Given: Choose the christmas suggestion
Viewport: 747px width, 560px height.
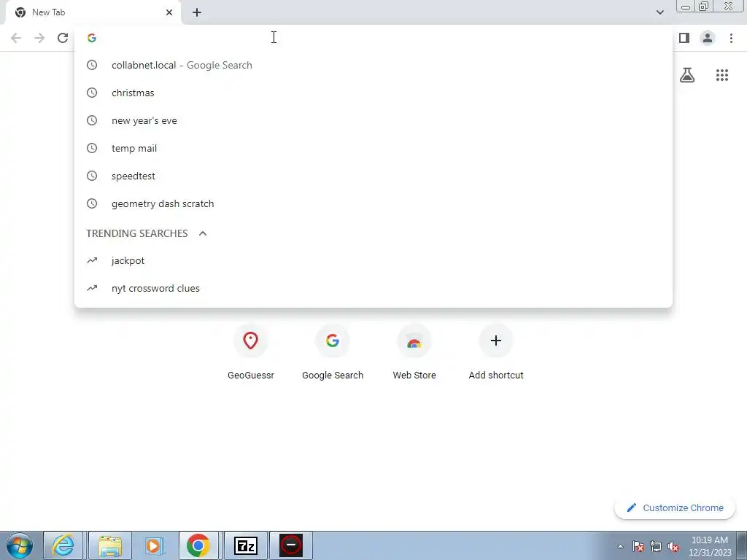Looking at the screenshot, I should coord(373,93).
